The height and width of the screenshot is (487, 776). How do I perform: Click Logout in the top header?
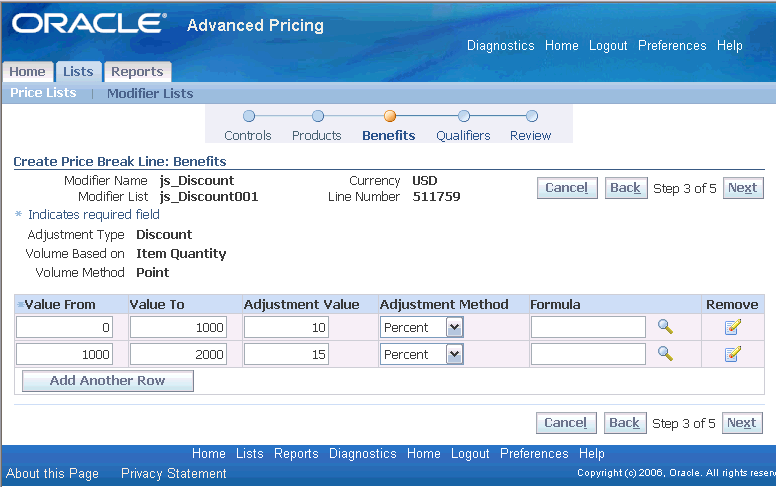608,46
